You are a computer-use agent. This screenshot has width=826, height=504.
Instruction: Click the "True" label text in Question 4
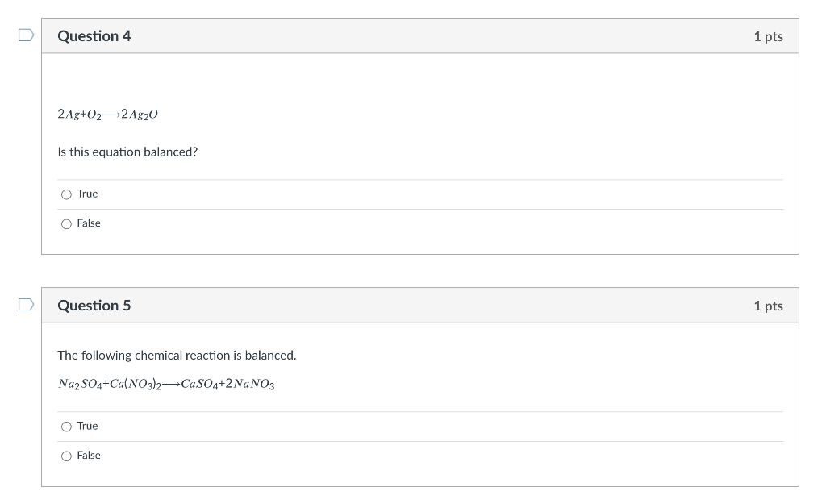point(87,194)
